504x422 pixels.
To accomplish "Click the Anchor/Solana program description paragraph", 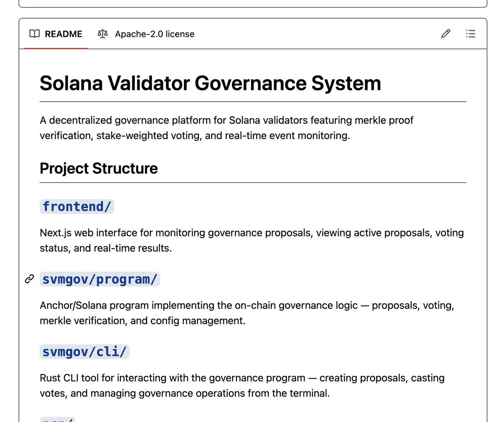I will pos(247,313).
